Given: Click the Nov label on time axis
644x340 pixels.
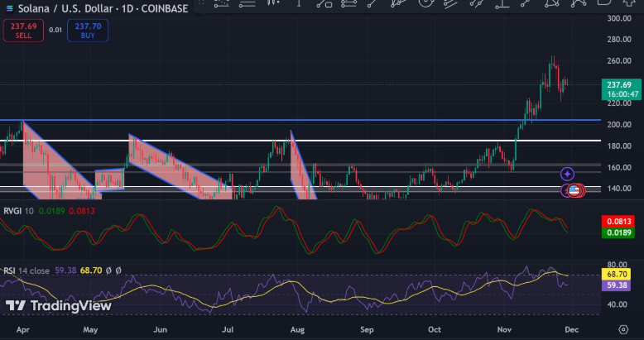Looking at the screenshot, I should pyautogui.click(x=504, y=330).
